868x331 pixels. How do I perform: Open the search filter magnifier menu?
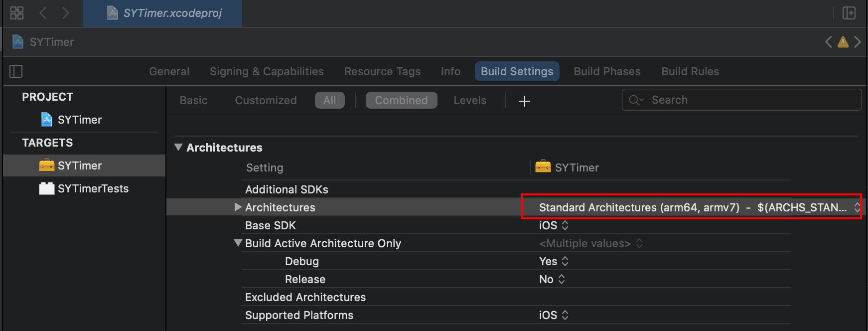636,100
